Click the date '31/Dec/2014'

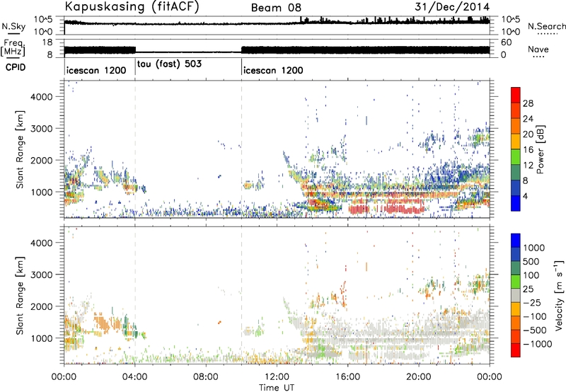452,6
